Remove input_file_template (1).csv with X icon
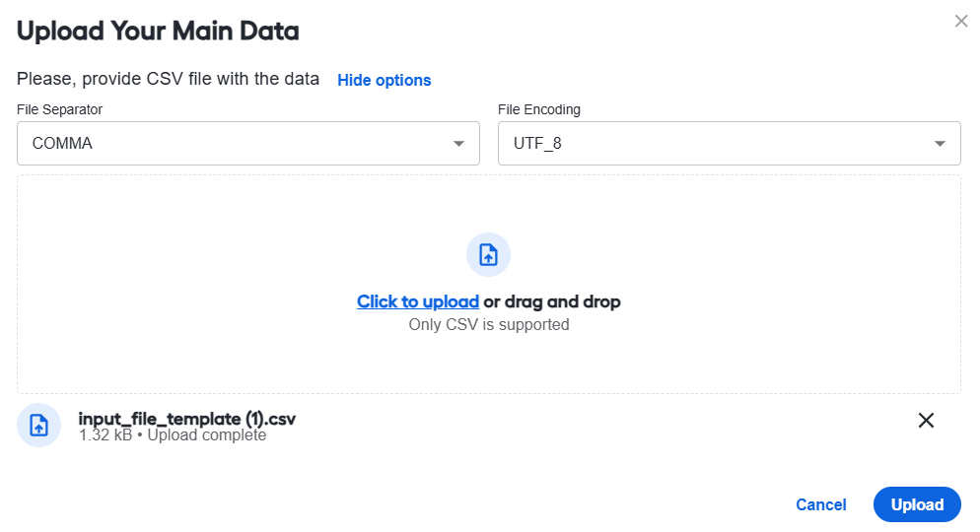980x532 pixels. pos(926,421)
